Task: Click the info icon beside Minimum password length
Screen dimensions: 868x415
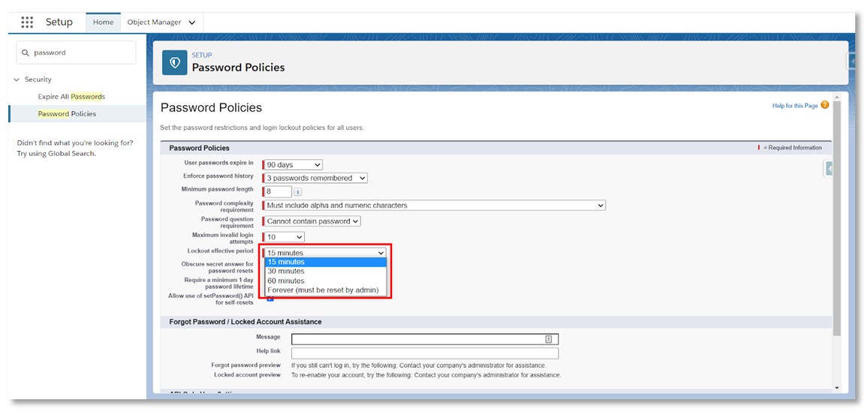Action: tap(297, 192)
